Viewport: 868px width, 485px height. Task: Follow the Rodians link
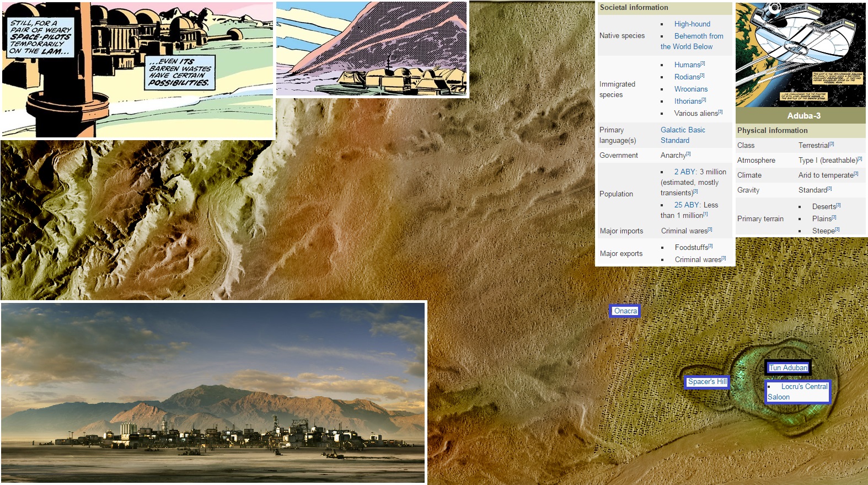[687, 77]
